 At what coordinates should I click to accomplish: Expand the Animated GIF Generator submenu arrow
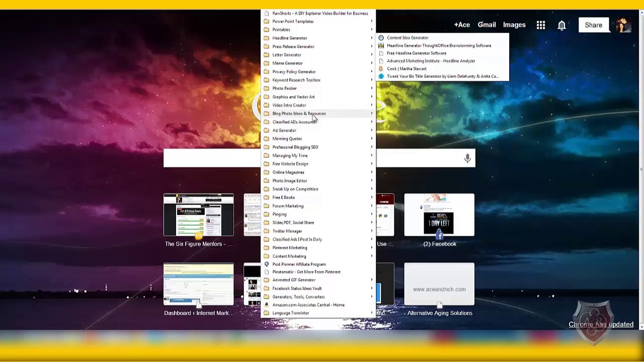tap(372, 280)
